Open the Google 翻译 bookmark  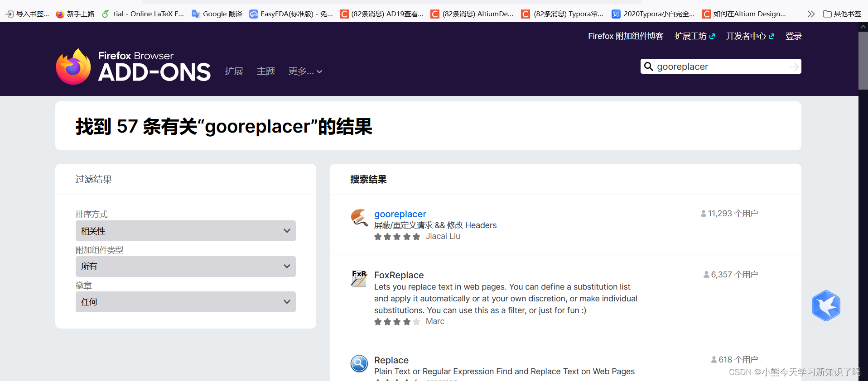217,14
